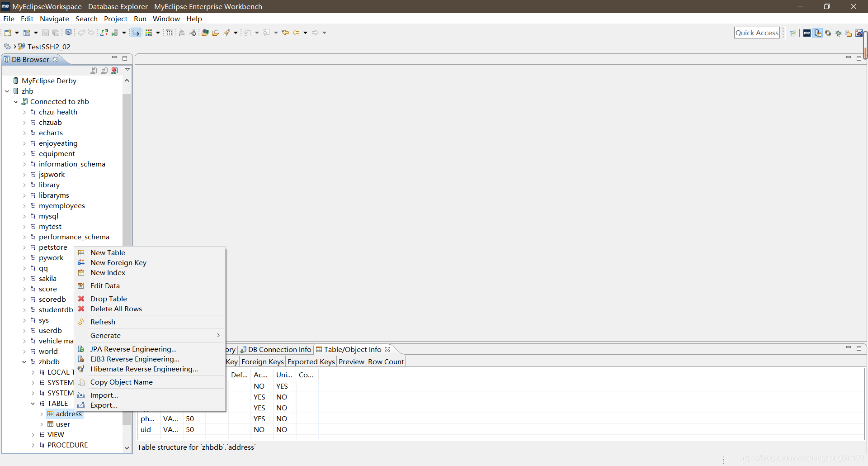Open the Row Count tab
868x466 pixels.
pyautogui.click(x=386, y=361)
